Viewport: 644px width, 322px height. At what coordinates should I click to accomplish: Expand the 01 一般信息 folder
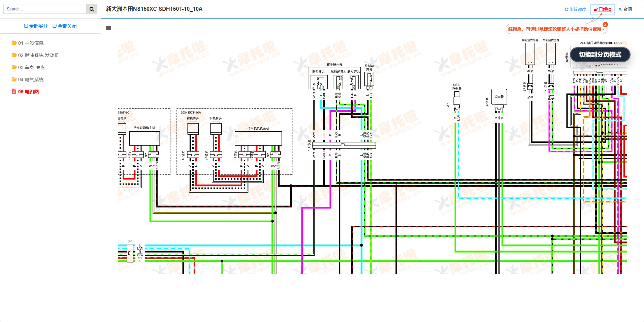click(31, 43)
